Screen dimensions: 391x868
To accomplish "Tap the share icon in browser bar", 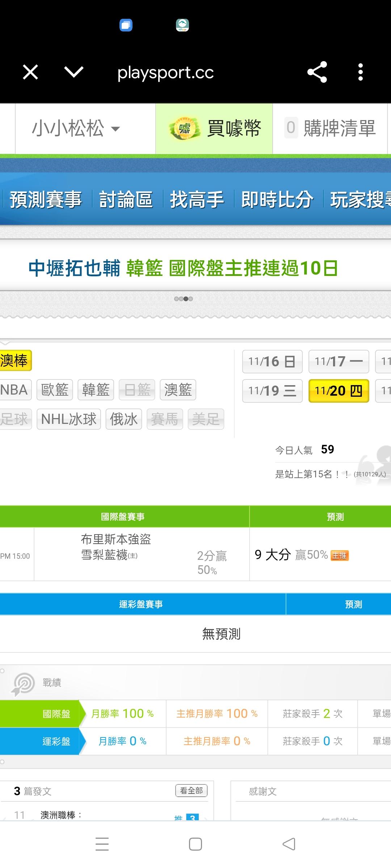I will pyautogui.click(x=317, y=72).
